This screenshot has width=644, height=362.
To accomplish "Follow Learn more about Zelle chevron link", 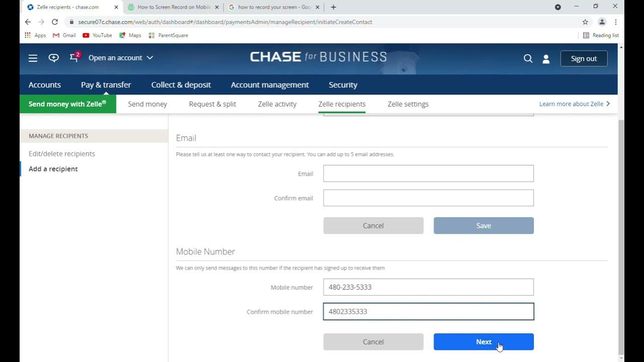I will click(x=575, y=104).
